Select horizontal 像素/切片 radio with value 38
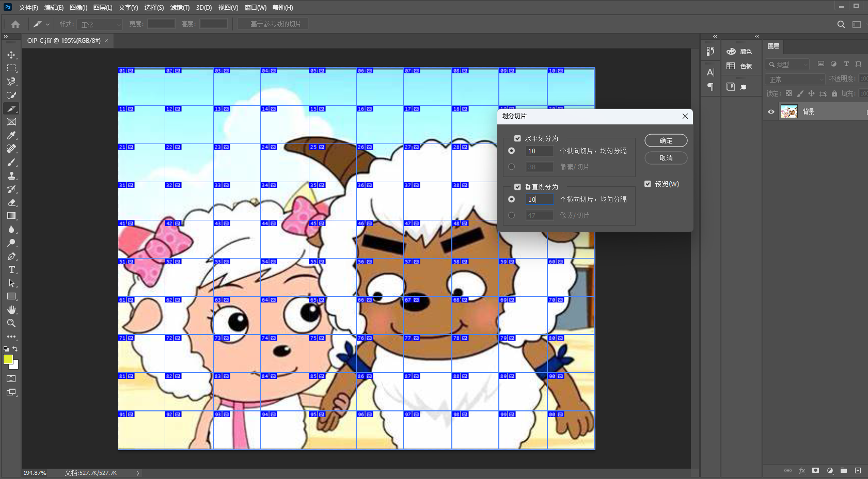Screen dimensions: 868x479 click(511, 167)
